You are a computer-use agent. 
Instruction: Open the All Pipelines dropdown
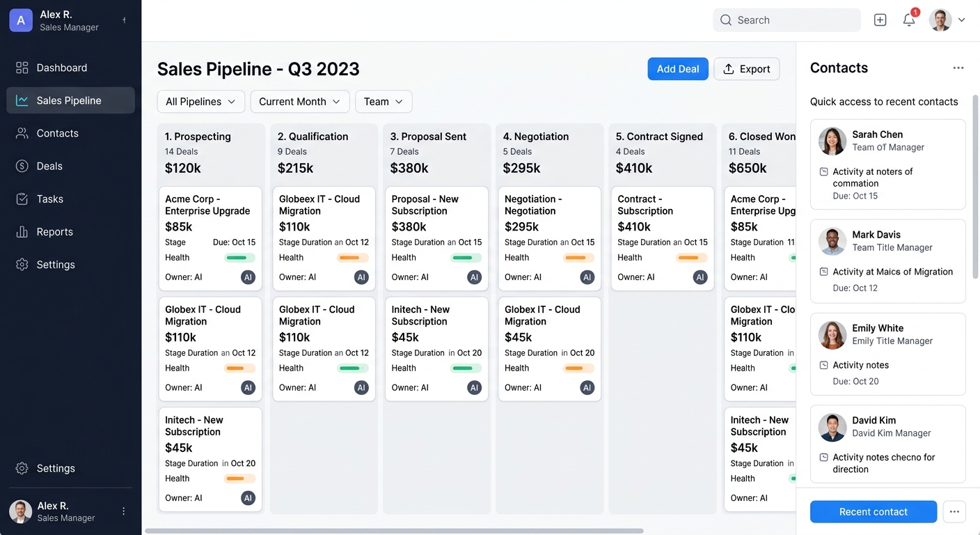pyautogui.click(x=200, y=102)
